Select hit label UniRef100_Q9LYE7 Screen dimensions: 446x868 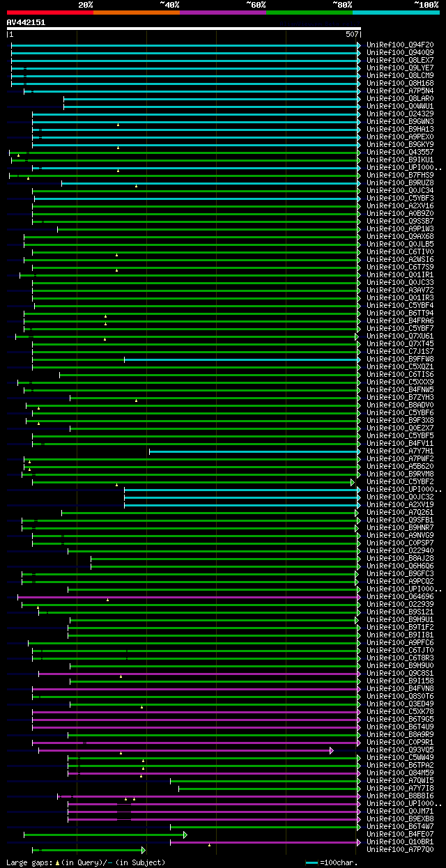pyautogui.click(x=399, y=68)
